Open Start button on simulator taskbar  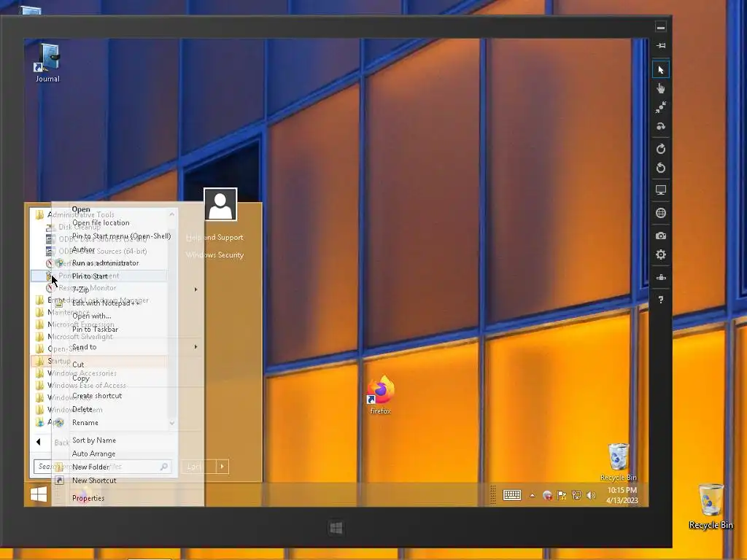[x=39, y=494]
